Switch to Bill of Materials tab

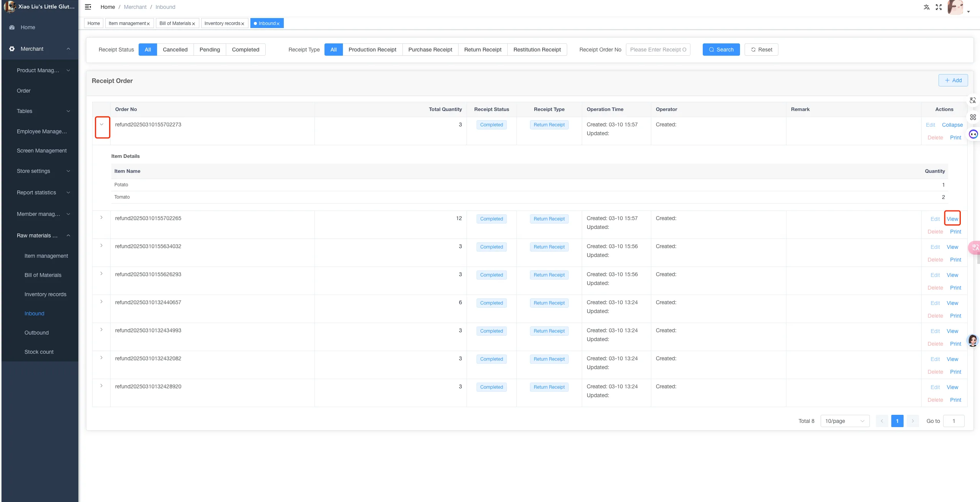pos(175,23)
